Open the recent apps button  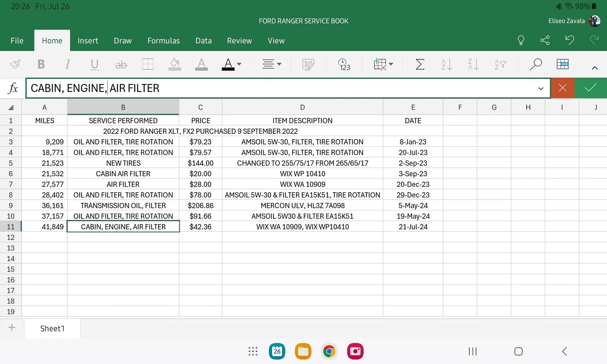pos(473,351)
